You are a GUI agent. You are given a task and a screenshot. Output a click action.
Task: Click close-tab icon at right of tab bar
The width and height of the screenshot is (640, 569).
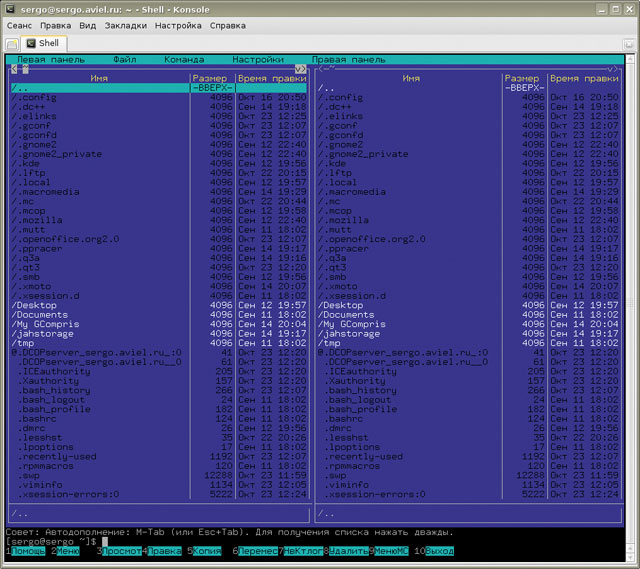[x=629, y=44]
